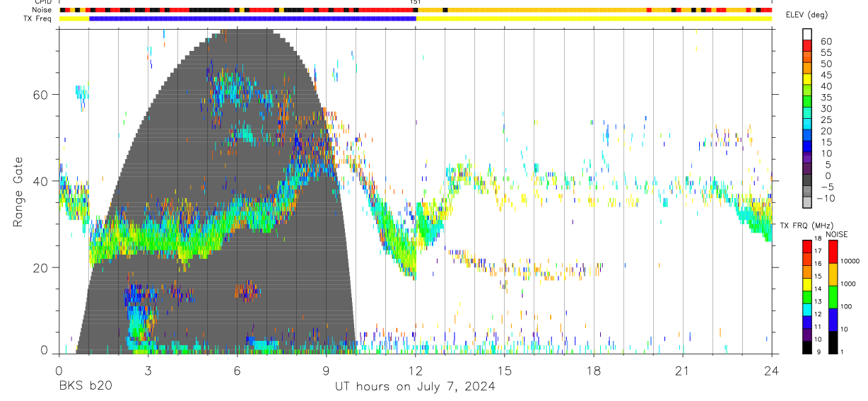The image size is (868, 401).
Task: Click the 9 label in TX FRQ legend
Action: [817, 351]
